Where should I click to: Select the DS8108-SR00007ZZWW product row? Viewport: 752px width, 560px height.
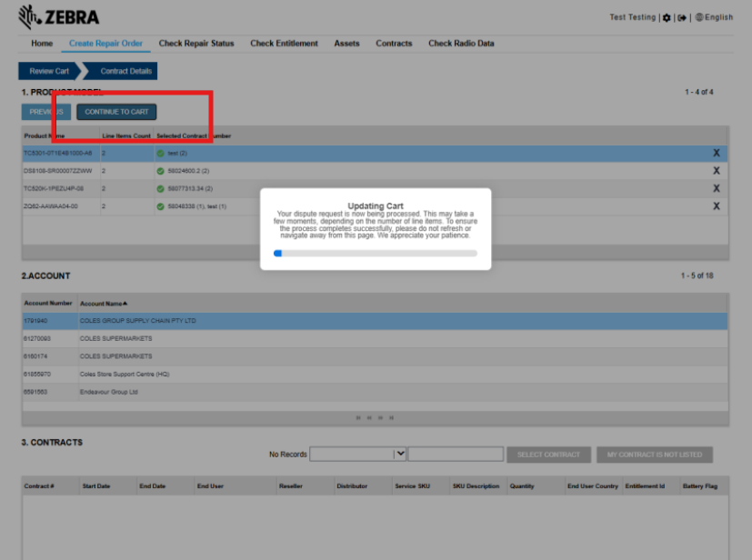[x=375, y=171]
